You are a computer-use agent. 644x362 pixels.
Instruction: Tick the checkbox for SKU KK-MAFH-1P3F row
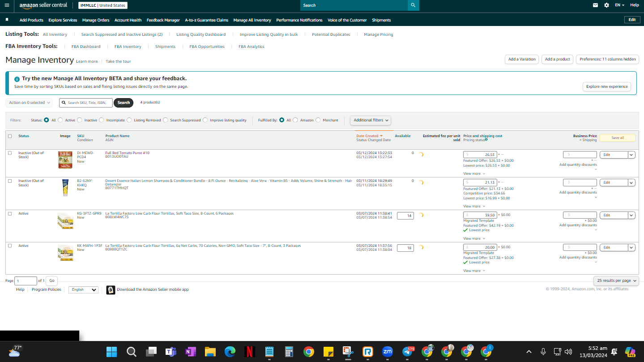click(x=10, y=246)
